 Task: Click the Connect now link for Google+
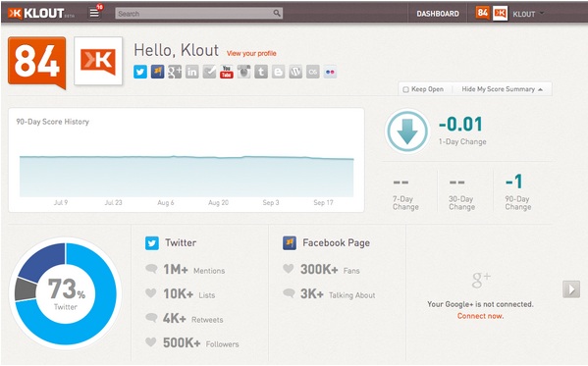click(x=480, y=316)
